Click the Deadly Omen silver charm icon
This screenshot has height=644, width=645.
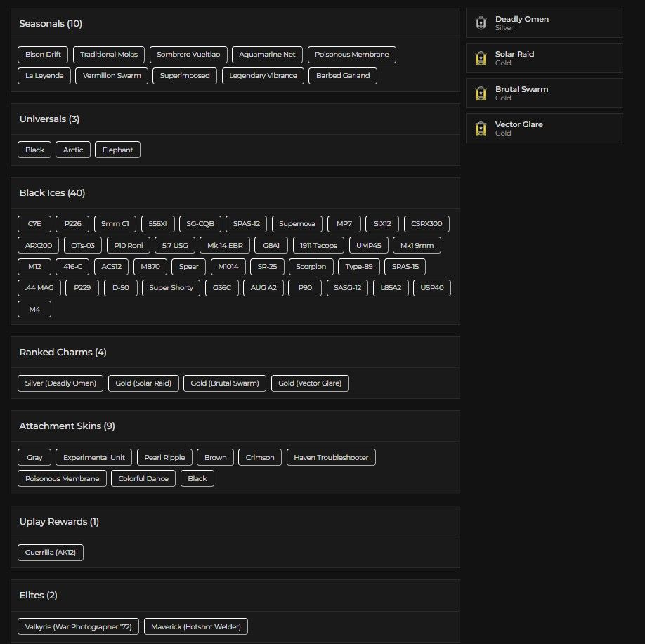pos(481,23)
